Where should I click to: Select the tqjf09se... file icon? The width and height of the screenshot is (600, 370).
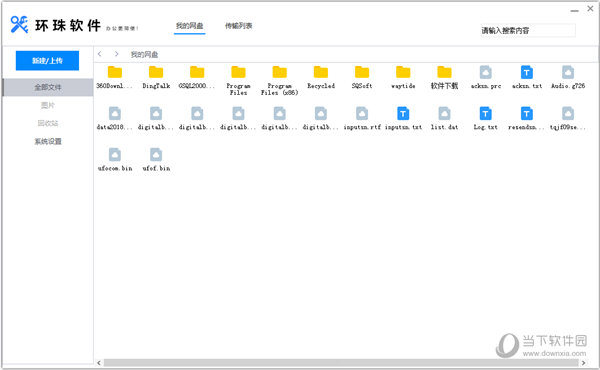tap(568, 113)
